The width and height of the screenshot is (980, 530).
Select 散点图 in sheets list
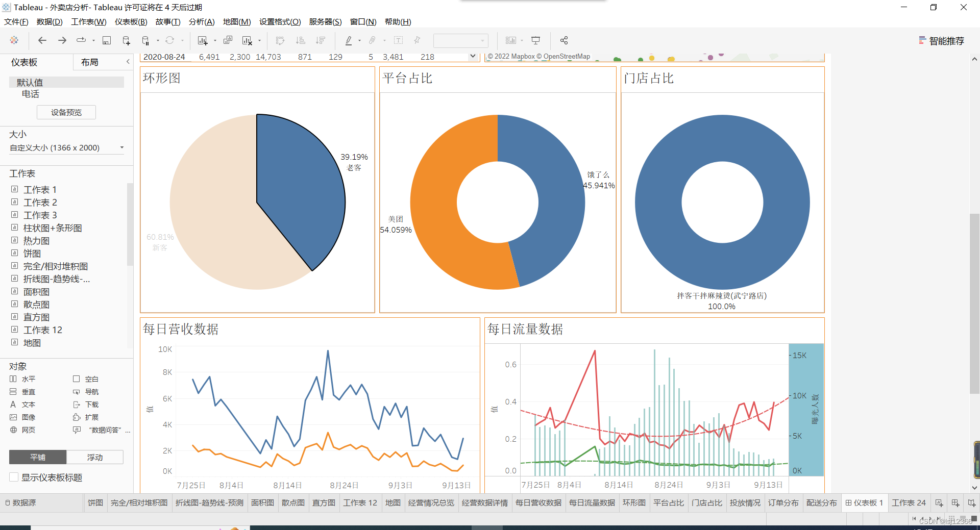(37, 305)
